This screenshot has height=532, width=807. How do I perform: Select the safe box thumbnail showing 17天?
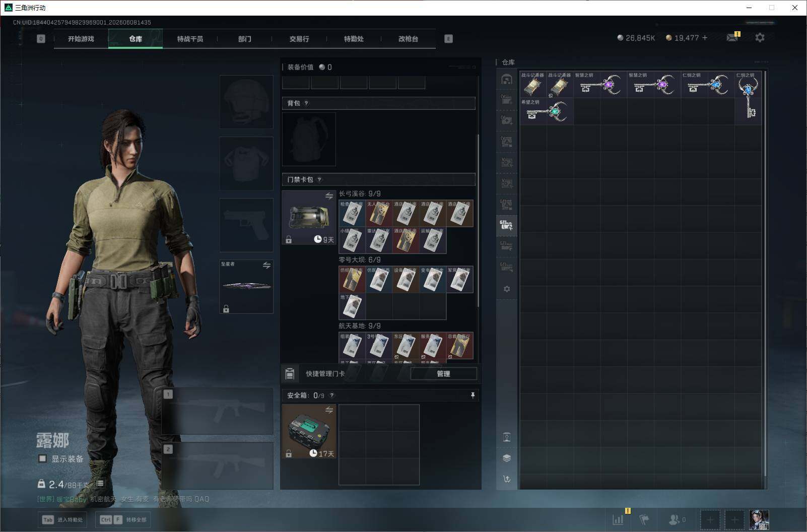(x=309, y=431)
